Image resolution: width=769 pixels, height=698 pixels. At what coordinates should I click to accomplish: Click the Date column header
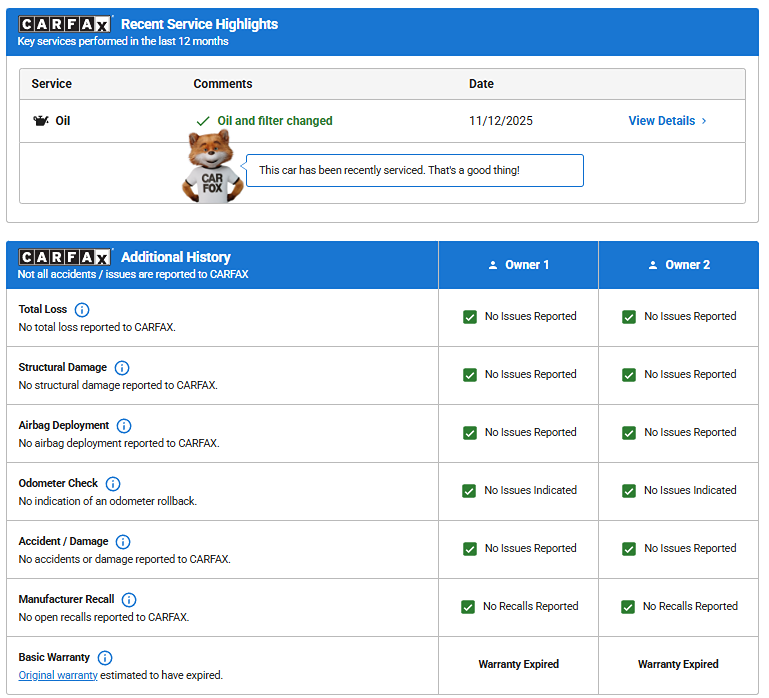[481, 84]
